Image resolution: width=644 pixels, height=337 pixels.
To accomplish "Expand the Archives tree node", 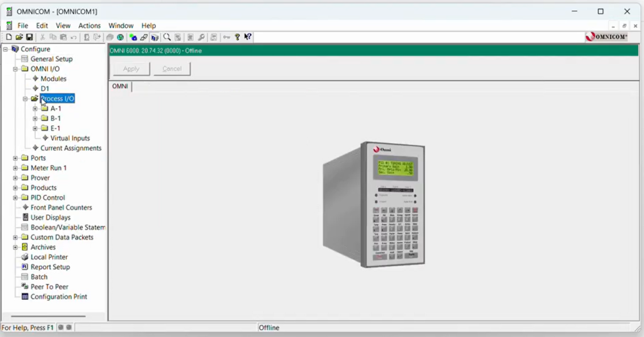I will [15, 247].
